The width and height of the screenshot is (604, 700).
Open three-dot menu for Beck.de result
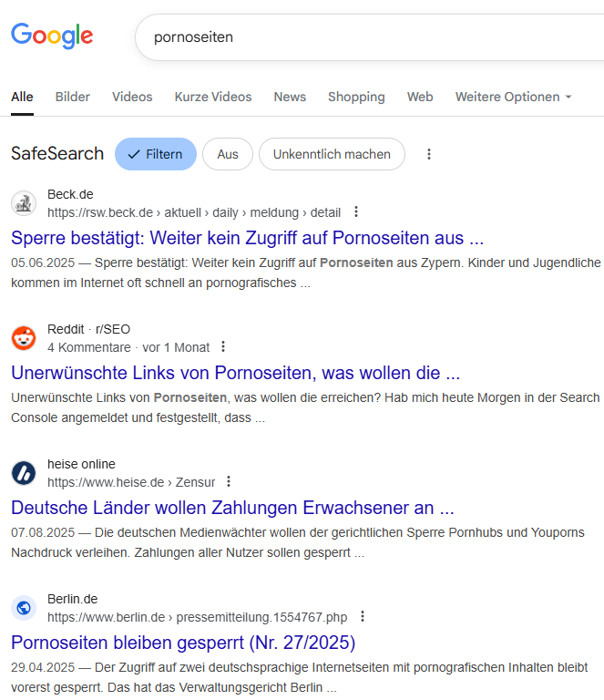[356, 212]
